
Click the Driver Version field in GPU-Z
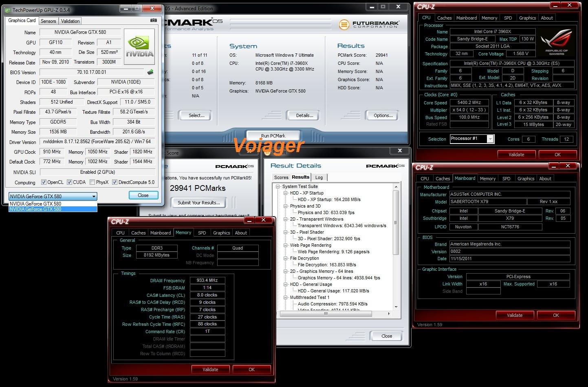(97, 142)
